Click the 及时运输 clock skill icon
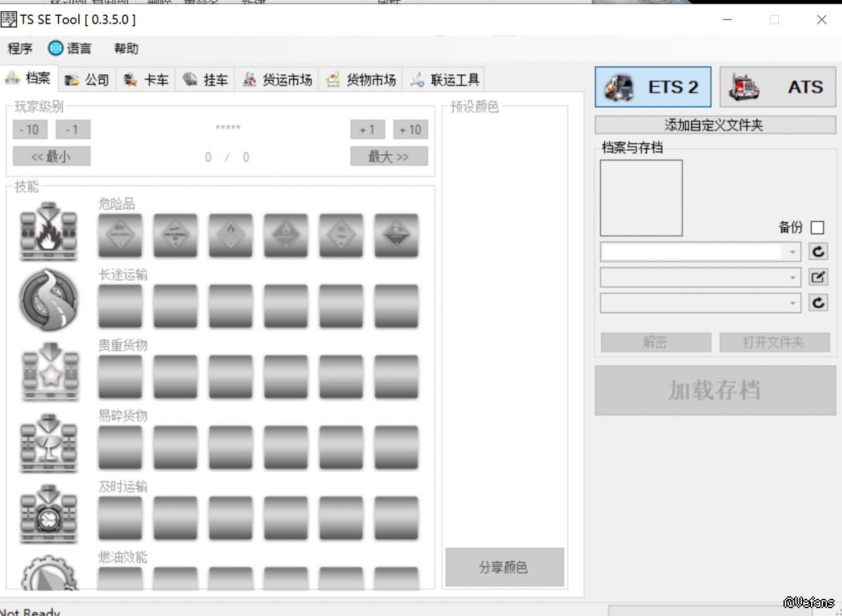The width and height of the screenshot is (842, 616). coord(49,514)
